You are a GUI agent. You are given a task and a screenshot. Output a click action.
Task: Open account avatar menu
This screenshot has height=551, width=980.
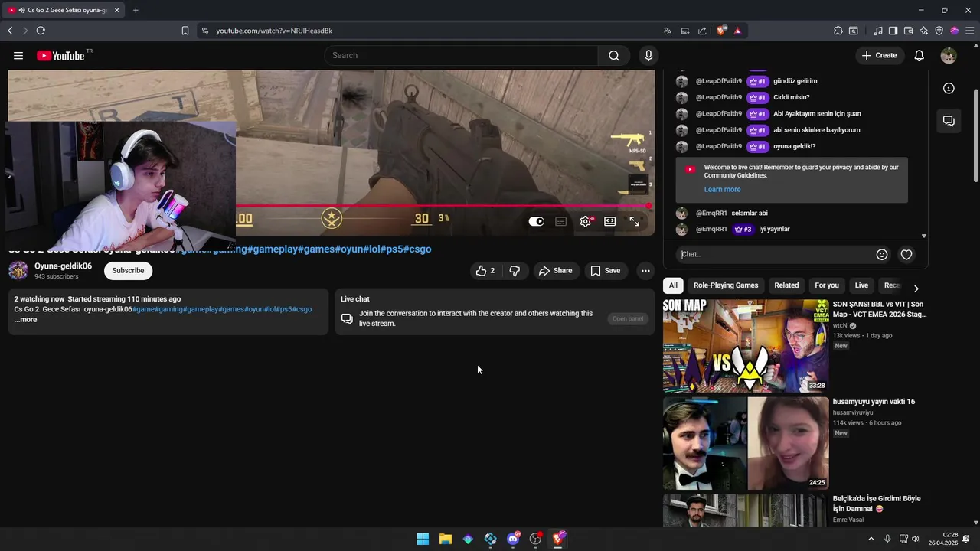coord(949,55)
